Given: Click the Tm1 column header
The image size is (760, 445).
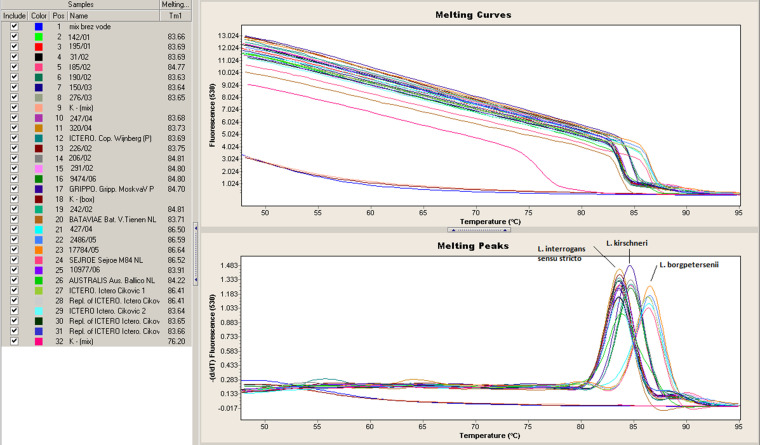Looking at the screenshot, I should (x=174, y=16).
